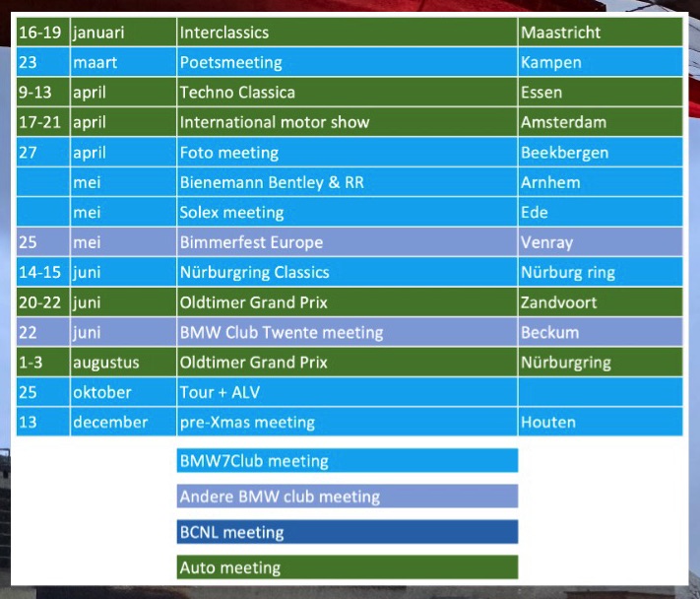700x599 pixels.
Task: Select the '9-13' date cell
Action: click(43, 92)
